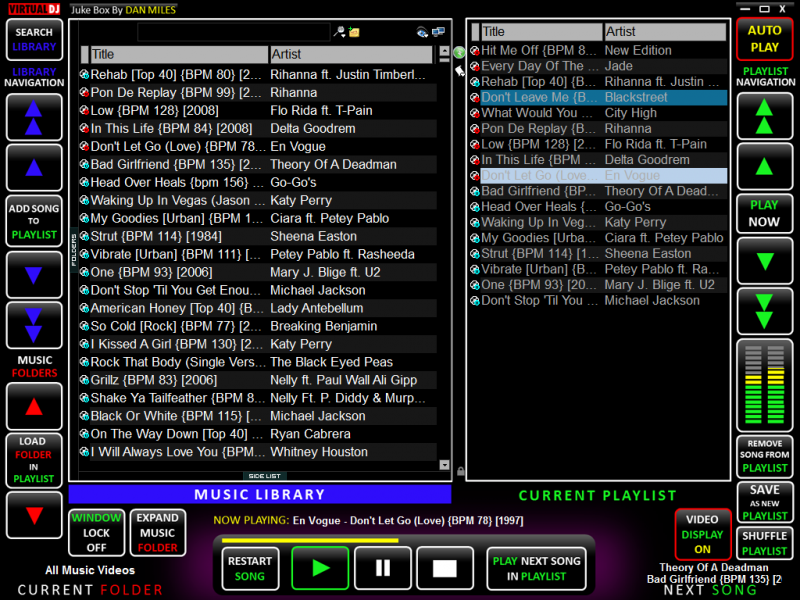Click the network computers icon
The width and height of the screenshot is (800, 600).
click(438, 32)
